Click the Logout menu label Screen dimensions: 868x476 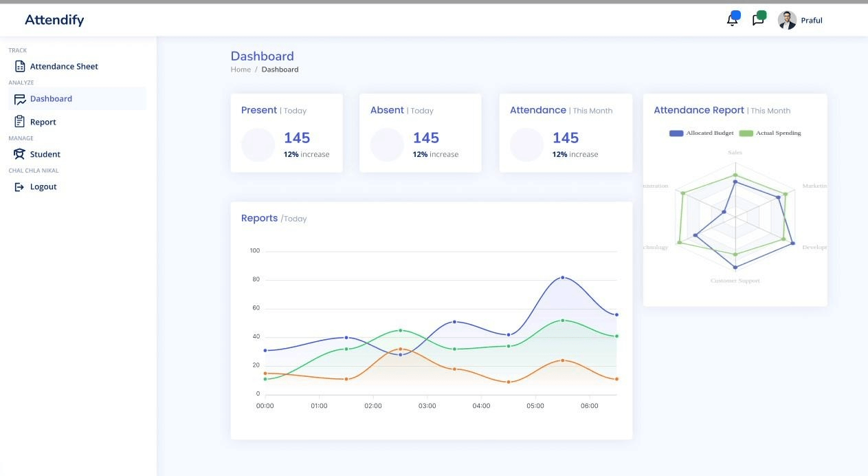pos(43,187)
